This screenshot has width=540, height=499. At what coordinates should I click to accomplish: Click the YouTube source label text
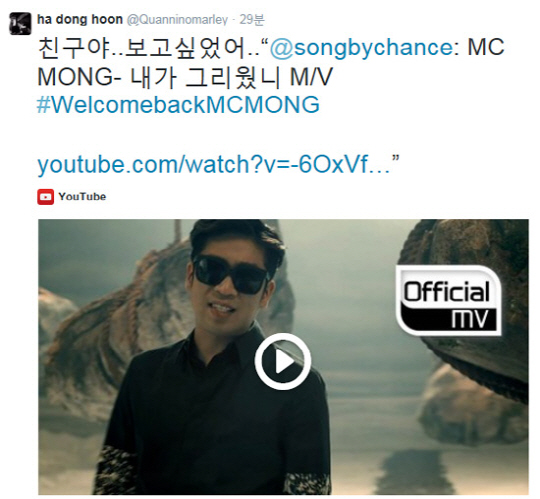click(82, 197)
